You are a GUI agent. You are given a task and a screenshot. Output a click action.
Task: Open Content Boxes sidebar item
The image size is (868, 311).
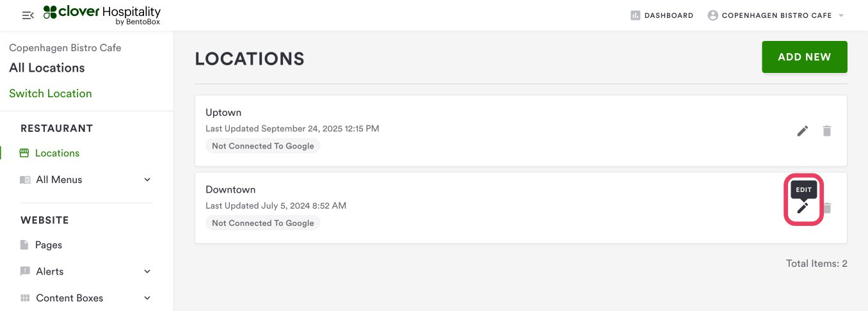point(69,298)
